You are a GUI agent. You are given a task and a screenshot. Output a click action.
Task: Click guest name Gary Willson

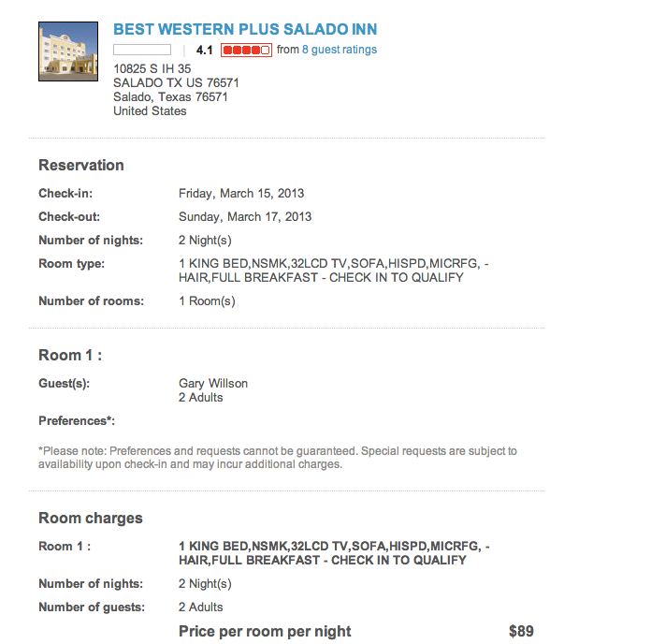tap(213, 383)
